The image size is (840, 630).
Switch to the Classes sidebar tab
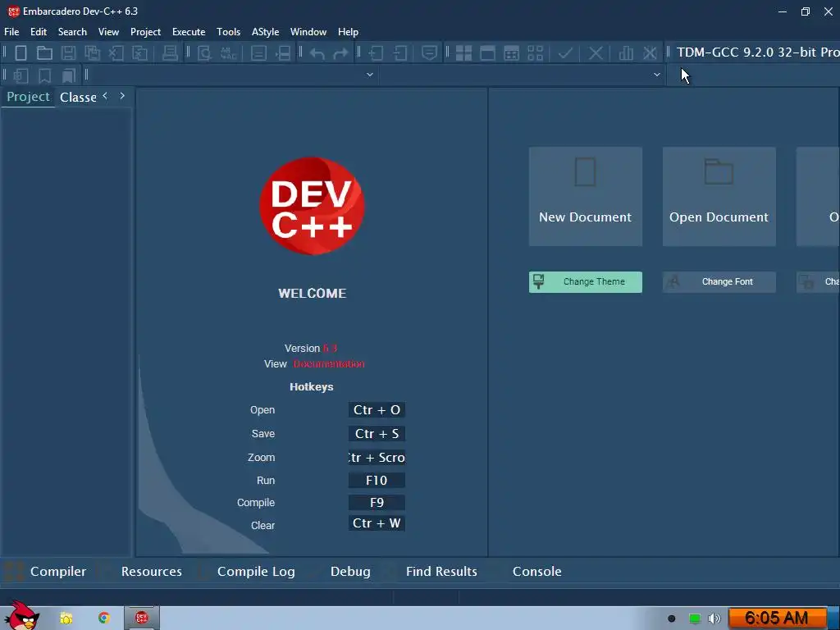[x=78, y=97]
